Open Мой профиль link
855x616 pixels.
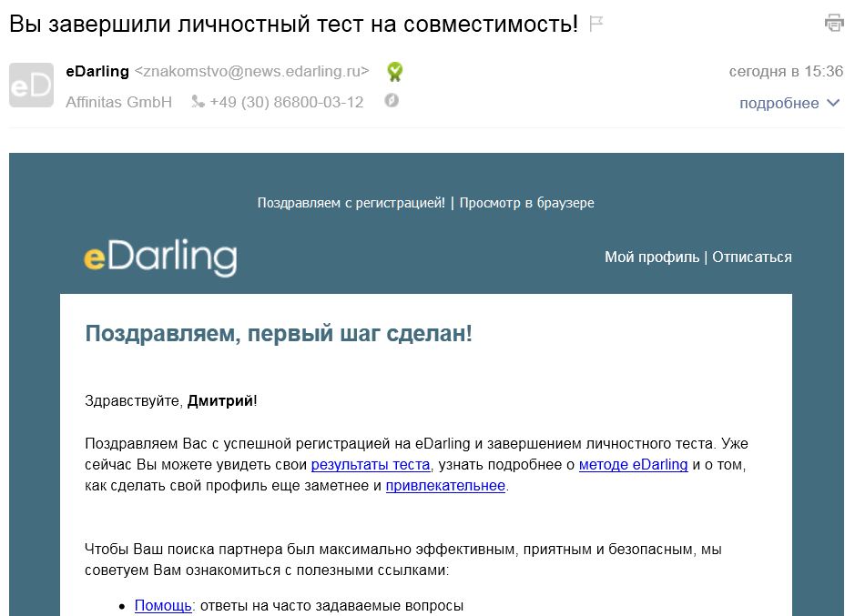coord(652,257)
